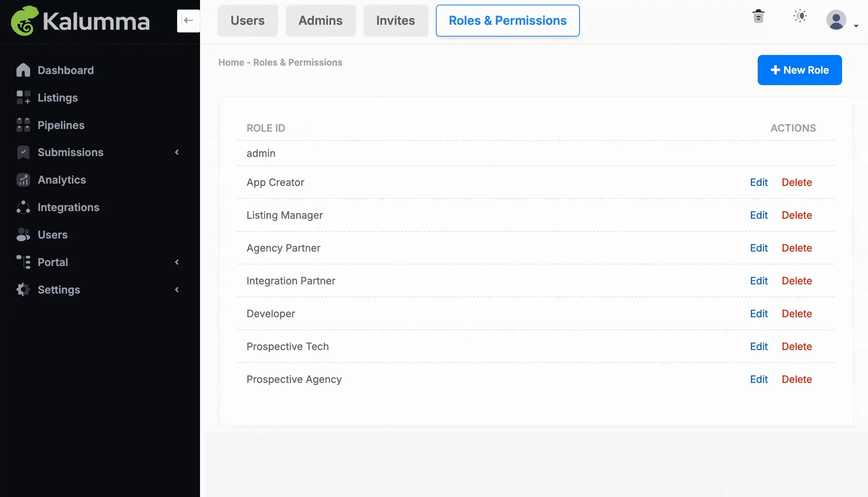
Task: Edit the App Creator role
Action: (x=759, y=182)
